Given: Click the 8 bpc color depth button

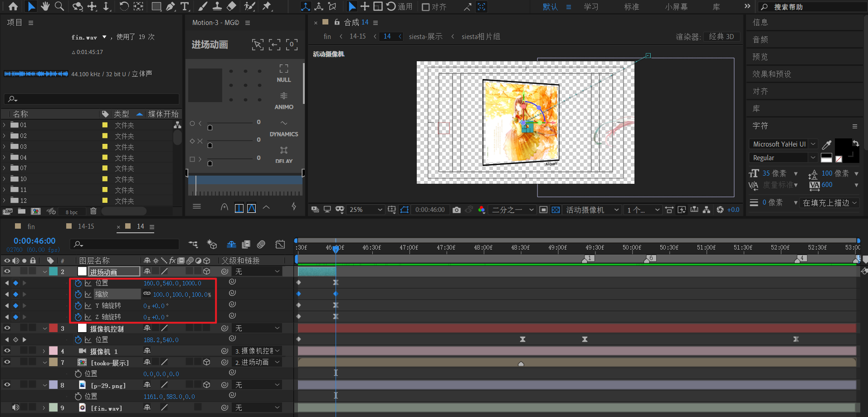Looking at the screenshot, I should 72,212.
